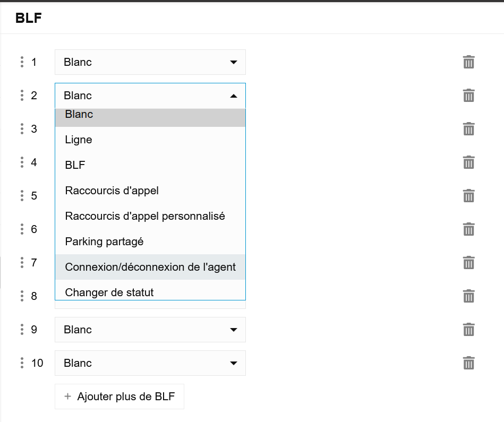Select the Ligne option in the list
The width and height of the screenshot is (504, 422).
click(x=79, y=140)
